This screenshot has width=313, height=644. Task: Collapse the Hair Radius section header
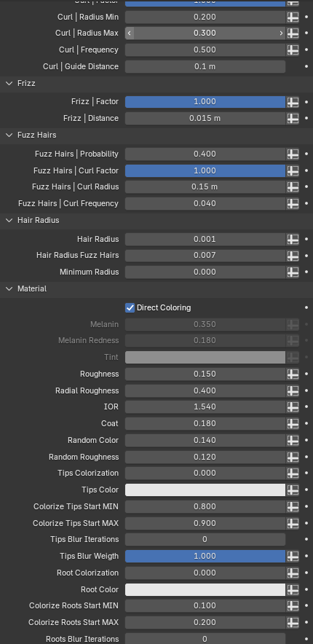pyautogui.click(x=9, y=221)
